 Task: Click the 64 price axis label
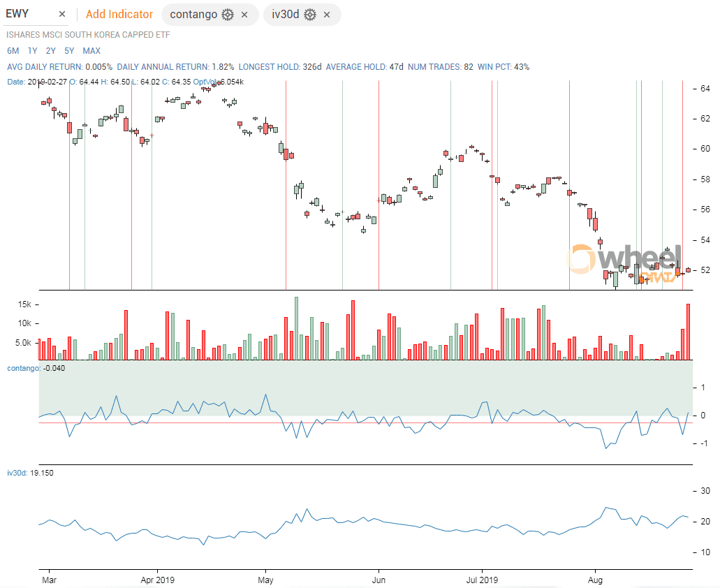coord(705,89)
